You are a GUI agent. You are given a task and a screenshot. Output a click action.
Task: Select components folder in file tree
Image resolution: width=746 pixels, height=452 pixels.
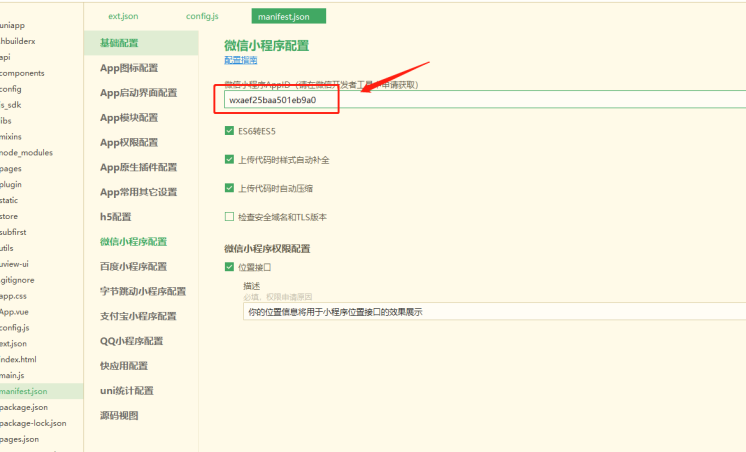click(x=22, y=73)
